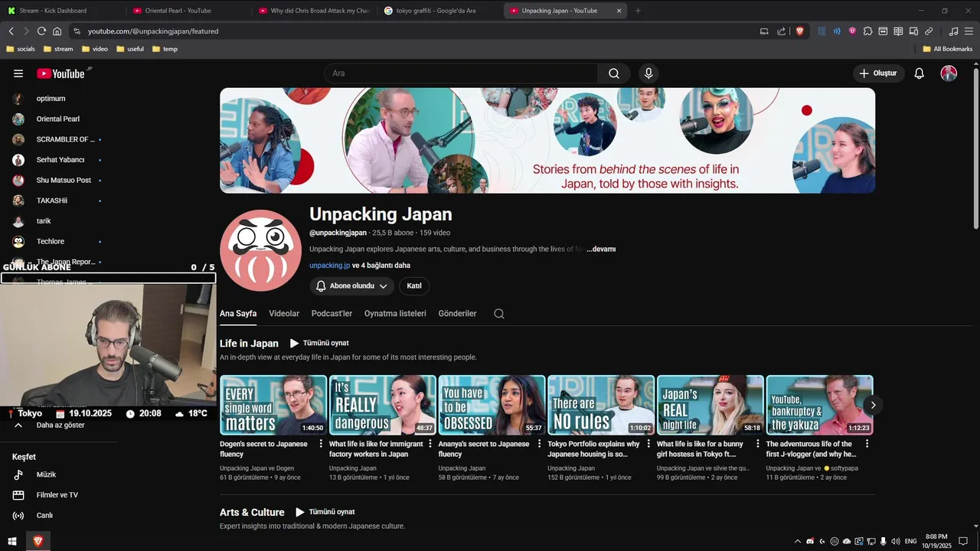980x551 pixels.
Task: Open YouTube notifications bell
Action: click(920, 73)
